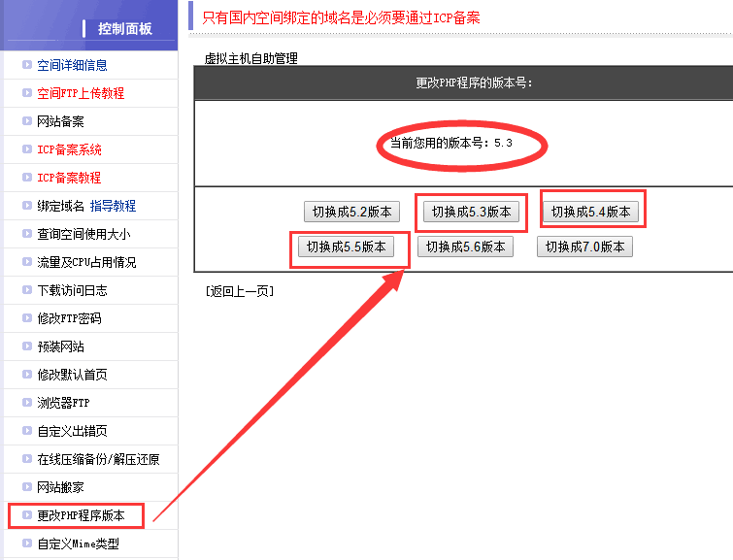This screenshot has width=733, height=560.
Task: Select 网站搬家 in the sidebar
Action: (x=60, y=487)
